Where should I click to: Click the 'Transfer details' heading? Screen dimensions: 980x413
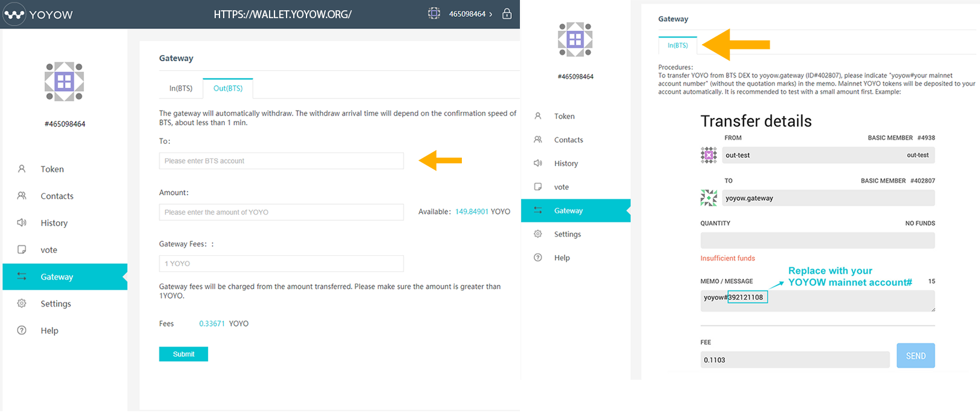pos(756,121)
